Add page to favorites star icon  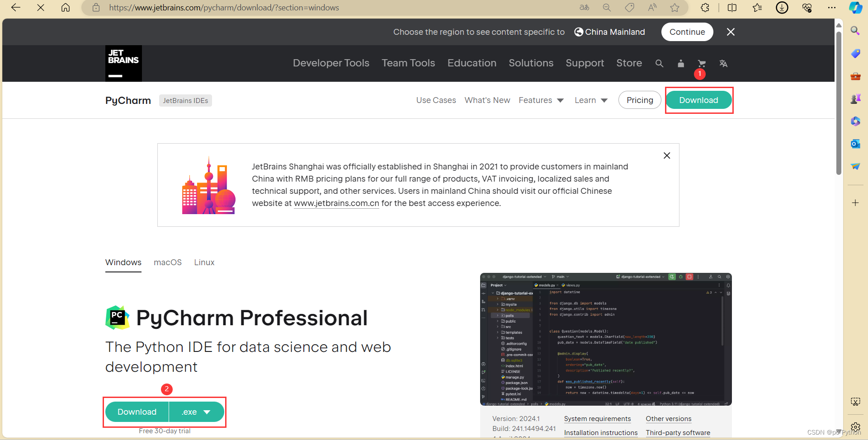(x=675, y=8)
